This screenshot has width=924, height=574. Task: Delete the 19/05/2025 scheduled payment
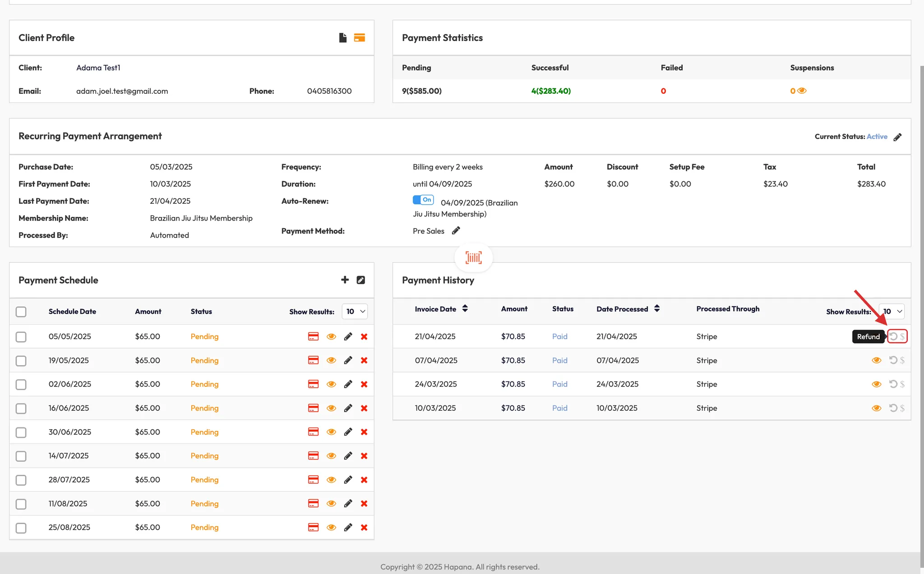tap(364, 360)
